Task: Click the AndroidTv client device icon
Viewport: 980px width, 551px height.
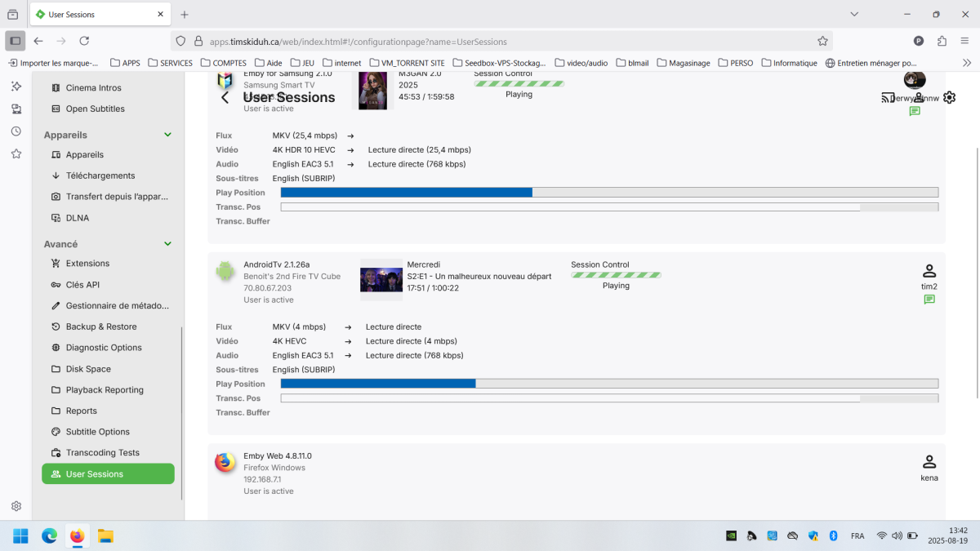Action: pos(225,271)
